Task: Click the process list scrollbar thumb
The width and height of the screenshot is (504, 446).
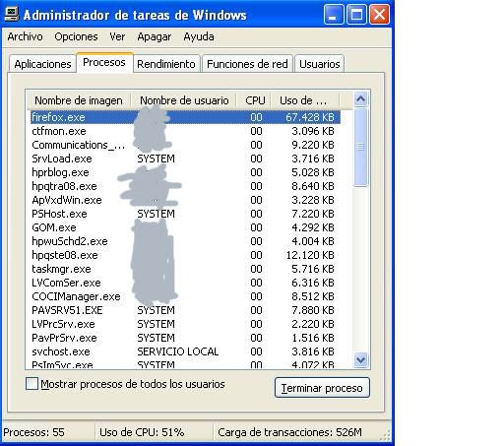Action: click(361, 147)
